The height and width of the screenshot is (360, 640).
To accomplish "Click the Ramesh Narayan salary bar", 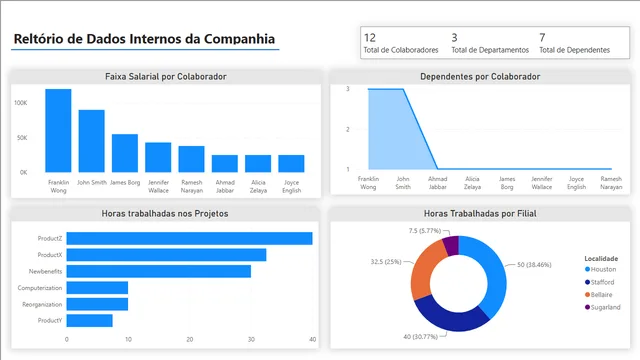I will click(191, 159).
